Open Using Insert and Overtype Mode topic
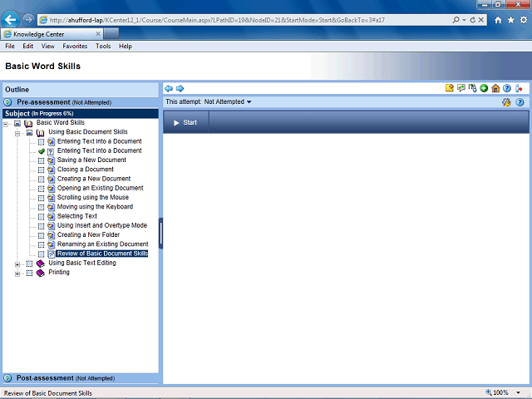532x399 pixels. tap(101, 225)
